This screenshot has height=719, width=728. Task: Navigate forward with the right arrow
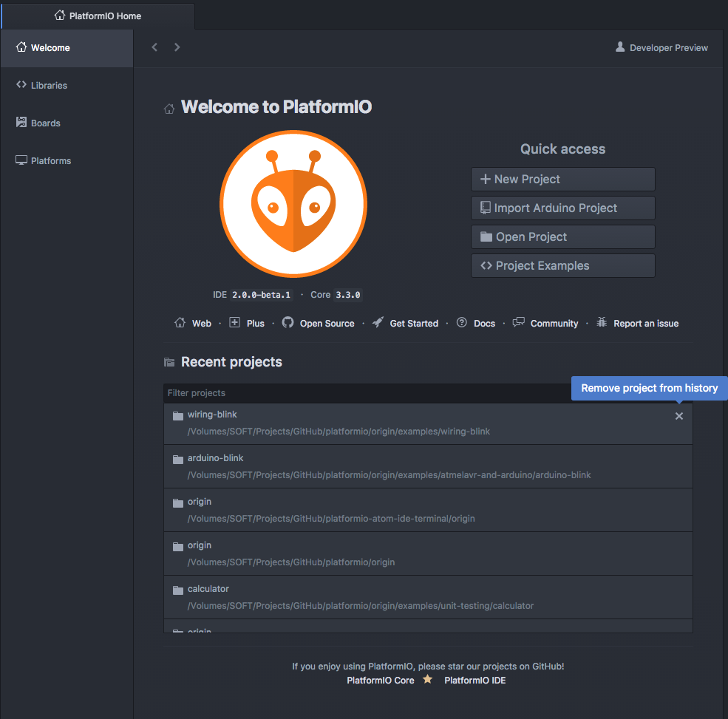coord(177,47)
